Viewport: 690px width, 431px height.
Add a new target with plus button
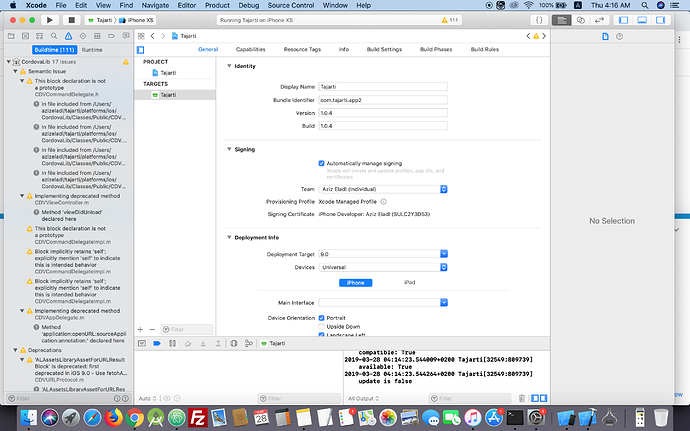point(140,329)
